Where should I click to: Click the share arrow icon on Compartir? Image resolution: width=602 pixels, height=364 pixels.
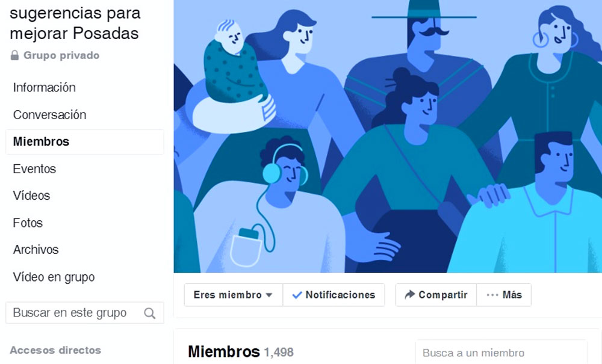point(409,295)
